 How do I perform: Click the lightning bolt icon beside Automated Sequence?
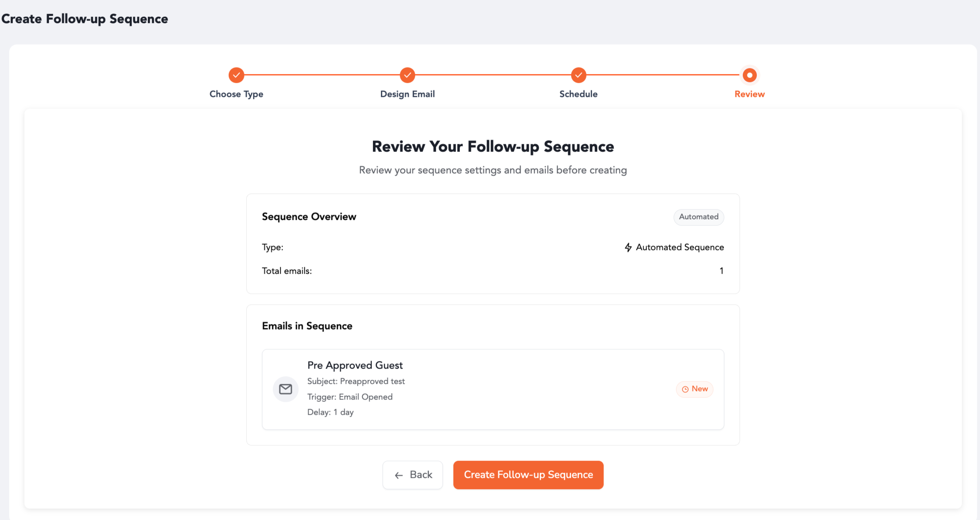click(628, 248)
